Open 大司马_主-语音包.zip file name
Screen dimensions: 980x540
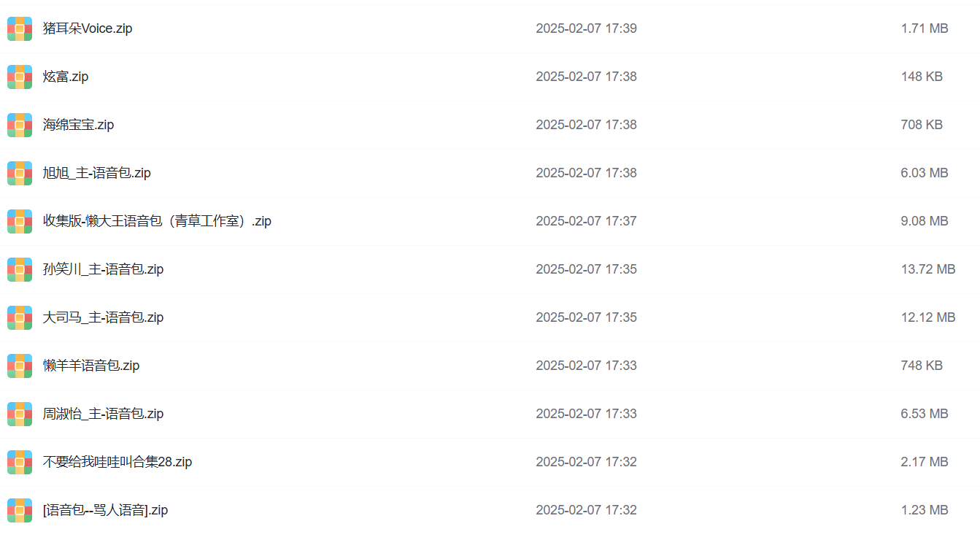point(103,317)
